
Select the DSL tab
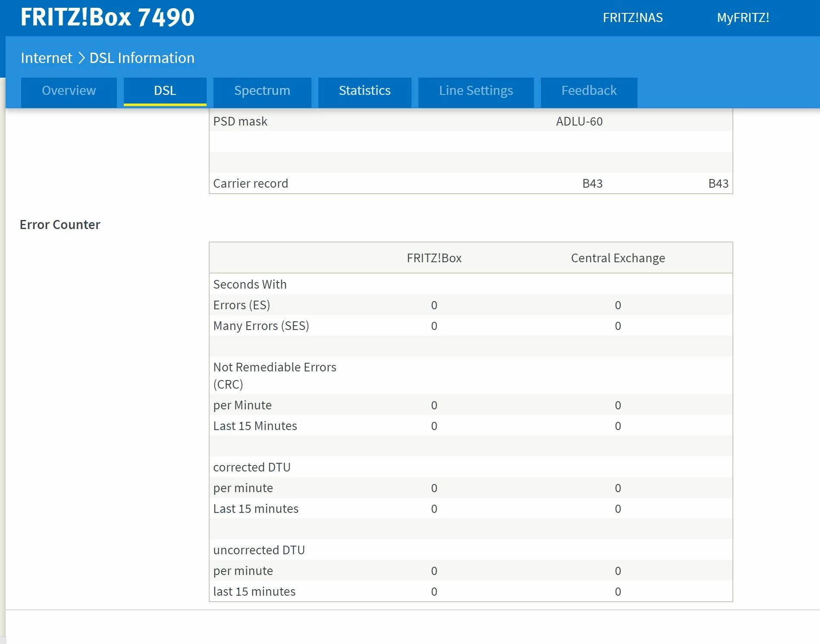165,91
